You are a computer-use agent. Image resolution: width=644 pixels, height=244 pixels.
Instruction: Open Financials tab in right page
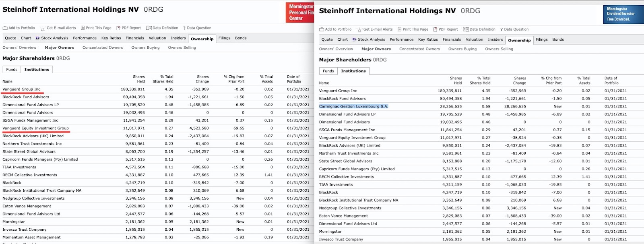(x=452, y=39)
